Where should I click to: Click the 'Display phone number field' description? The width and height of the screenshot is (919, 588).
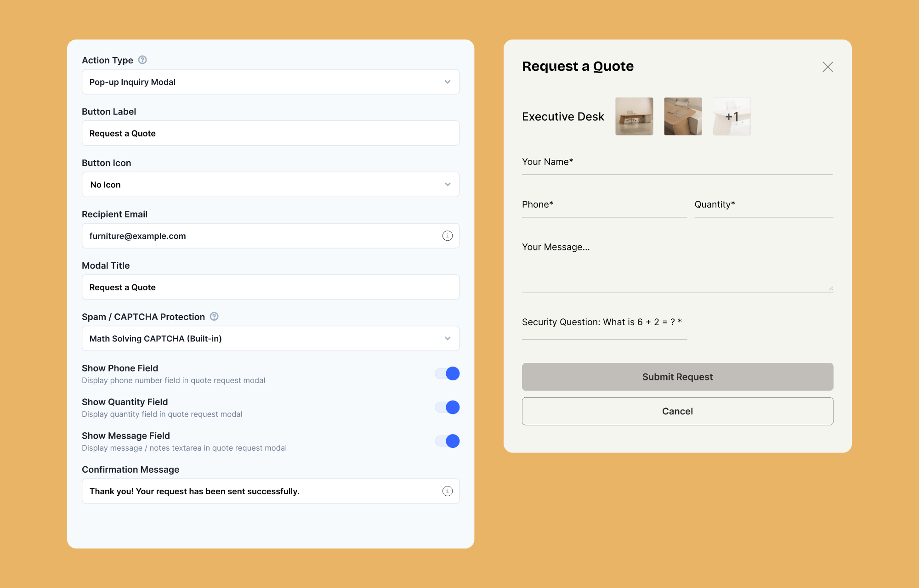coord(173,380)
